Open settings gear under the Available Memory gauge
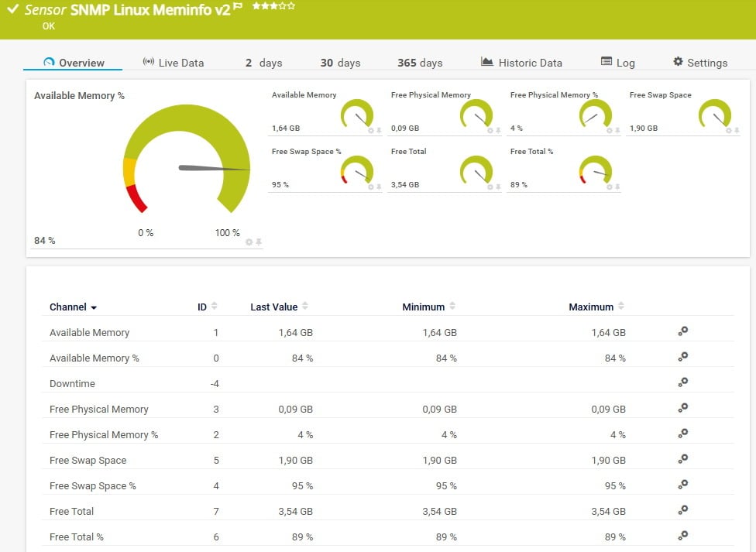 click(370, 131)
